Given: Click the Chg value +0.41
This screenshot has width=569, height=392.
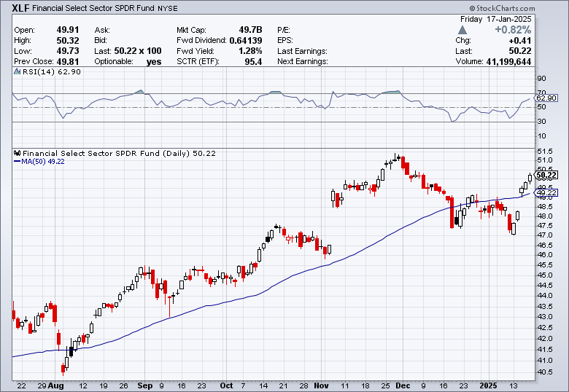Looking at the screenshot, I should coord(520,40).
